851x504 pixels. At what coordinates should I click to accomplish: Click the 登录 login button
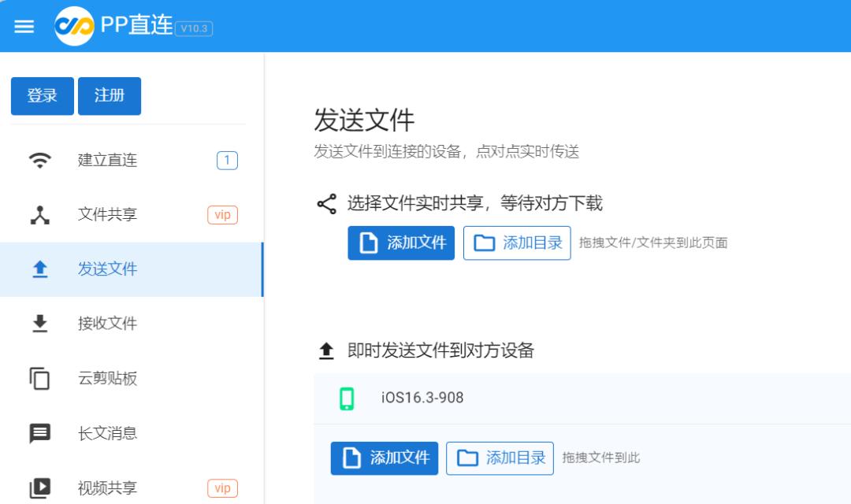point(42,95)
